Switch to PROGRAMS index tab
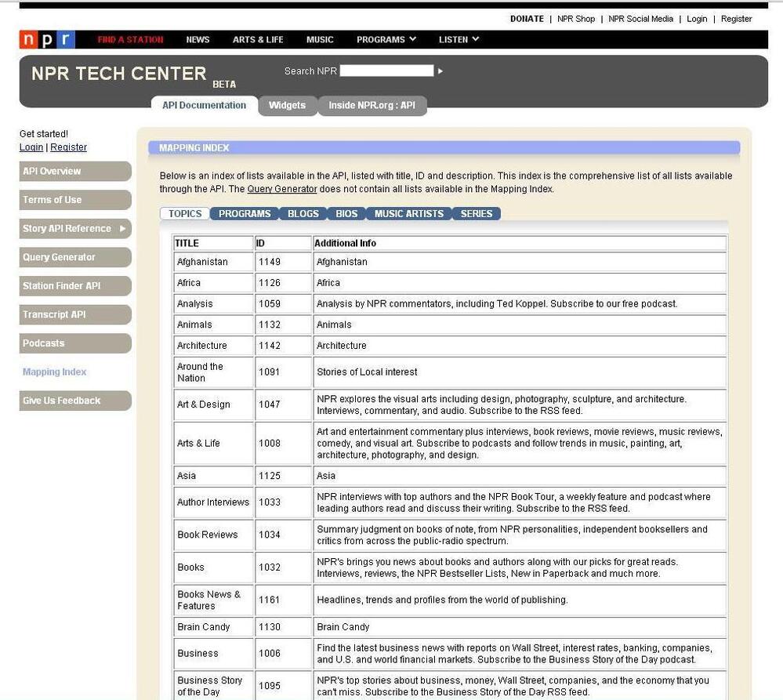The image size is (783, 700). click(x=245, y=214)
